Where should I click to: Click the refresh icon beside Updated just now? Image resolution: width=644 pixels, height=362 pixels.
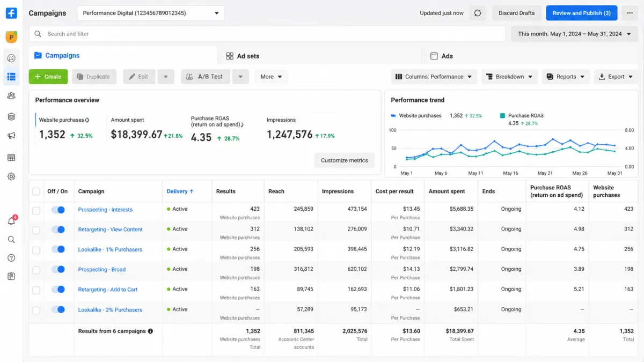pyautogui.click(x=478, y=13)
